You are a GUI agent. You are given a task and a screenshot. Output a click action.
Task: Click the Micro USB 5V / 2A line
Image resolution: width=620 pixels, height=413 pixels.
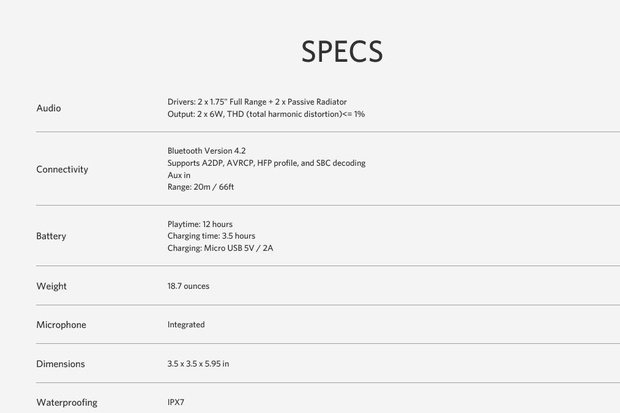point(220,248)
